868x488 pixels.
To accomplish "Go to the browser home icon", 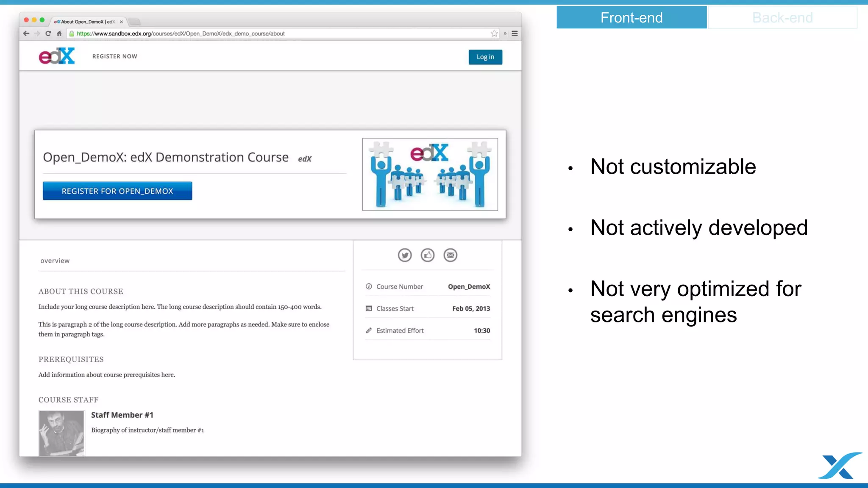I will pyautogui.click(x=59, y=33).
